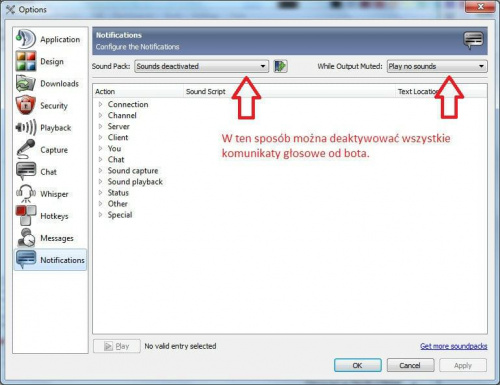Screen dimensions: 500x385
Task: Open the While Output Muted dropdown
Action: pyautogui.click(x=437, y=66)
